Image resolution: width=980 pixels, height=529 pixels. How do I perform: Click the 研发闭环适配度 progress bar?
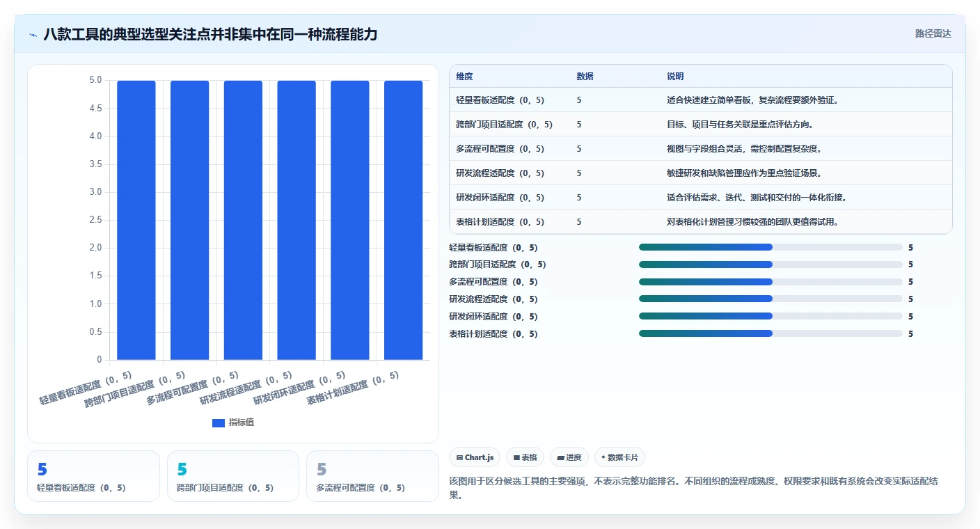(x=770, y=316)
